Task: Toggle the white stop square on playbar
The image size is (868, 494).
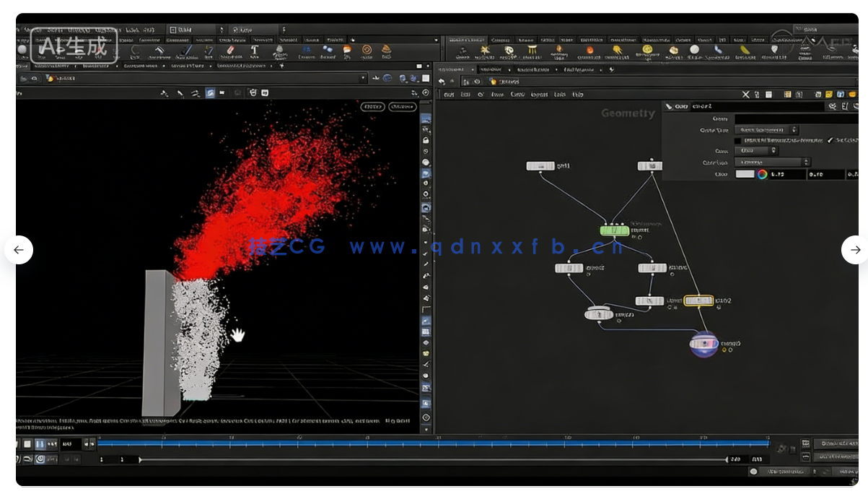Action: click(x=27, y=443)
